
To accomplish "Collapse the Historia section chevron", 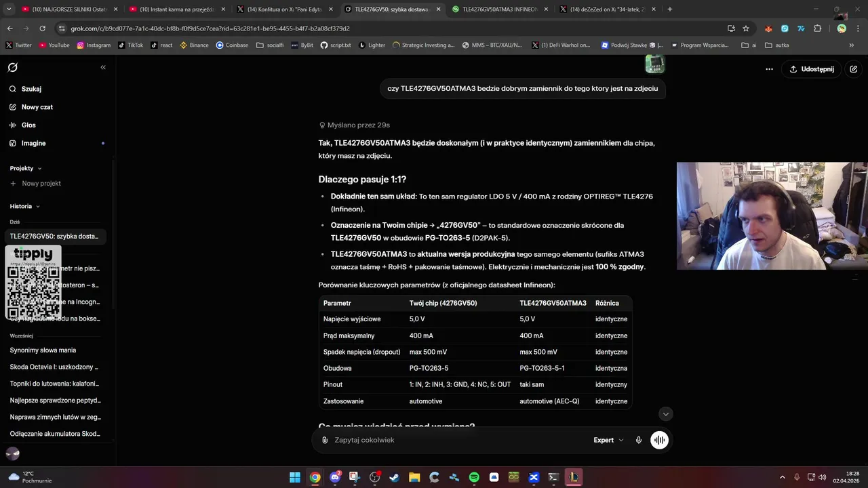I will [37, 206].
